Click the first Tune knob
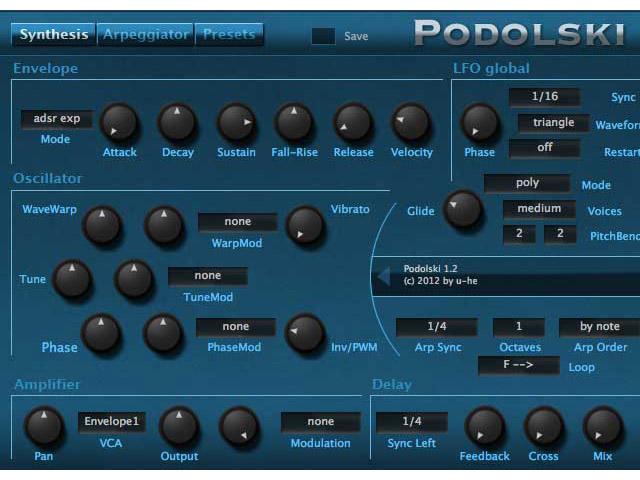640x480 pixels. pos(72,279)
